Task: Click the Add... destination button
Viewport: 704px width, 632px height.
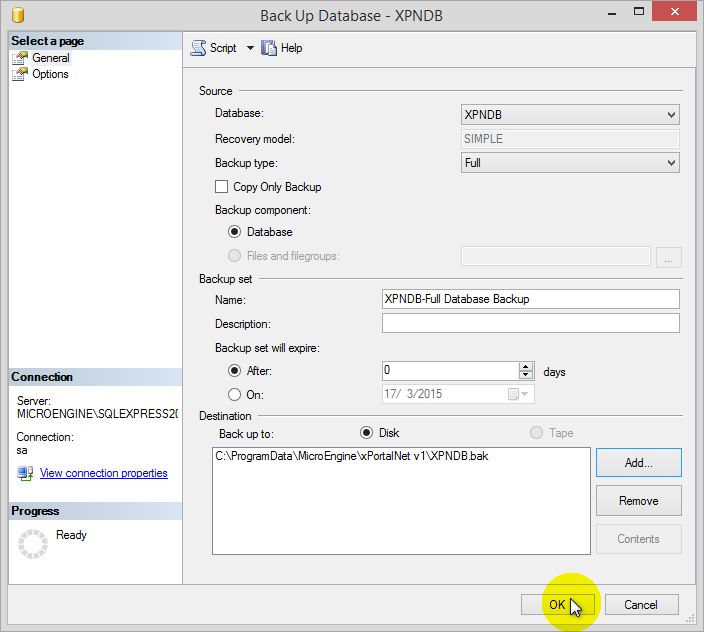Action: pyautogui.click(x=638, y=463)
